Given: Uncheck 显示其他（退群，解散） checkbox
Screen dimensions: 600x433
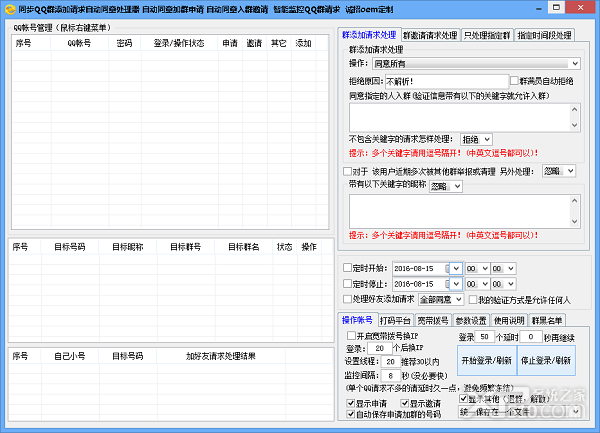Looking at the screenshot, I should click(x=463, y=399).
